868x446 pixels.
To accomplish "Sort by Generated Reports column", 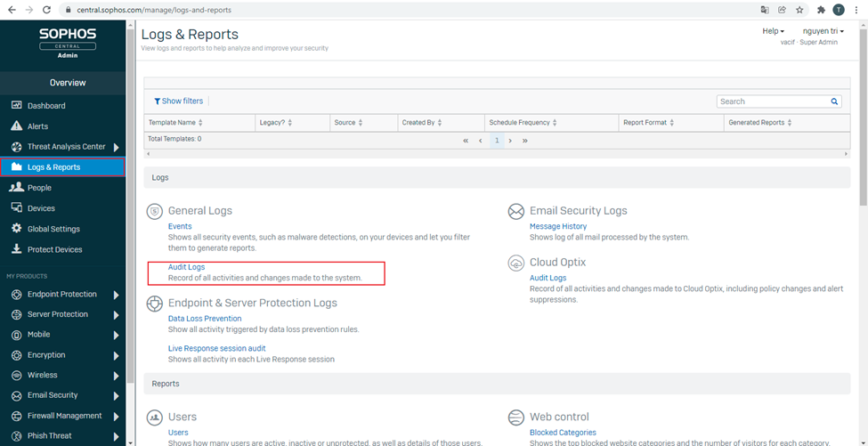I will pos(760,122).
